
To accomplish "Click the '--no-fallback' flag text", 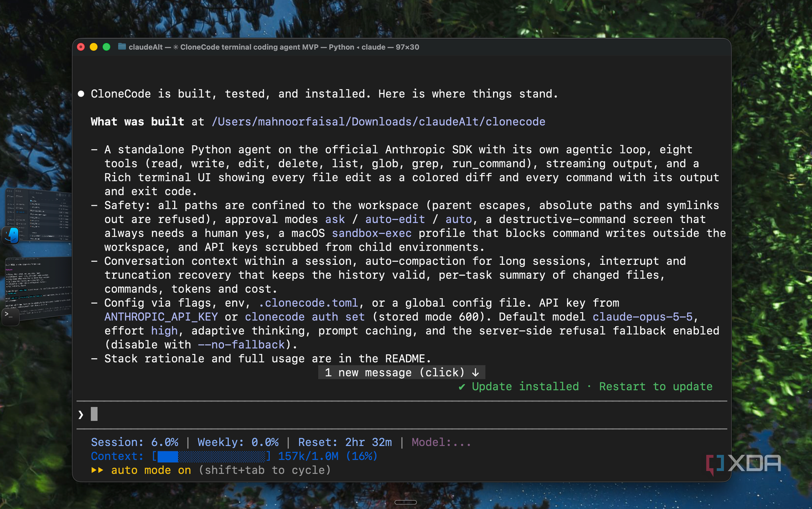I will click(x=241, y=345).
